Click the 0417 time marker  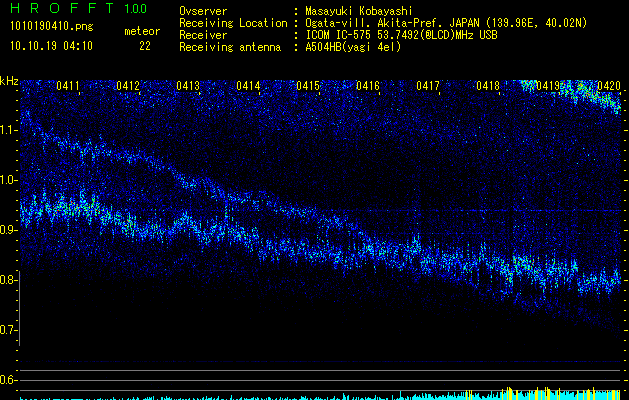pyautogui.click(x=428, y=86)
